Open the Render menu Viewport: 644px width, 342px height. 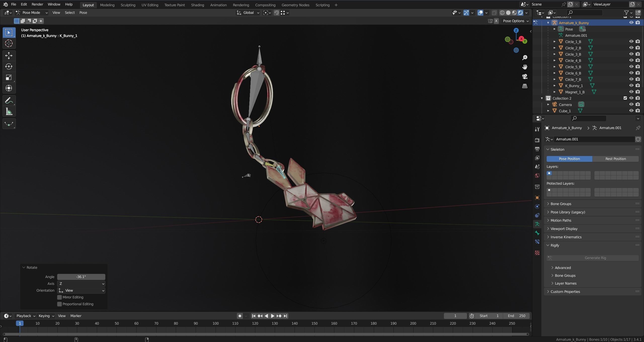click(37, 4)
